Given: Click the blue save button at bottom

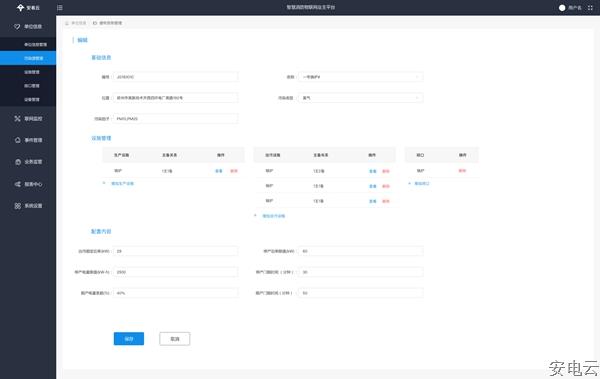Looking at the screenshot, I should 129,339.
